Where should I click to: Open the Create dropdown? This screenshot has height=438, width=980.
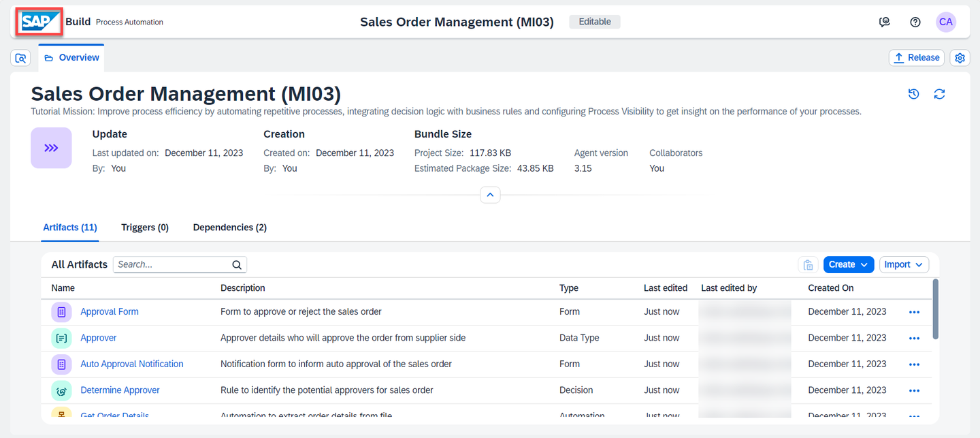[849, 264]
